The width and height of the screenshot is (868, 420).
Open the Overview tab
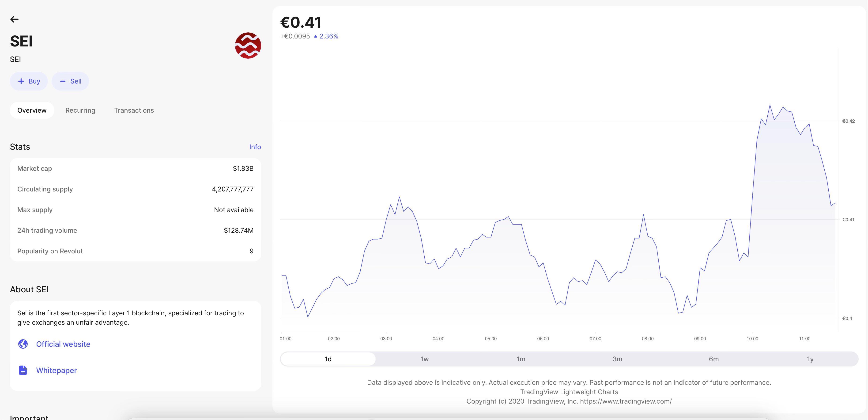(32, 110)
